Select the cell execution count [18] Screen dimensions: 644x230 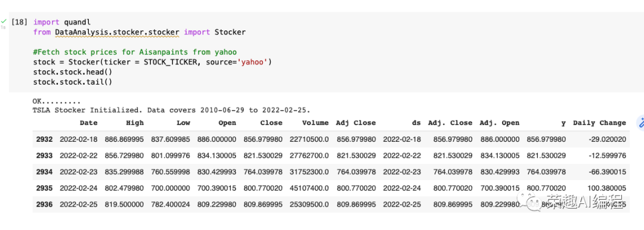[x=20, y=22]
